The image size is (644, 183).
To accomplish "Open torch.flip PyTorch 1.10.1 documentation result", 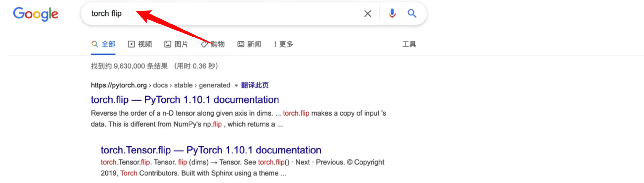I will (185, 100).
